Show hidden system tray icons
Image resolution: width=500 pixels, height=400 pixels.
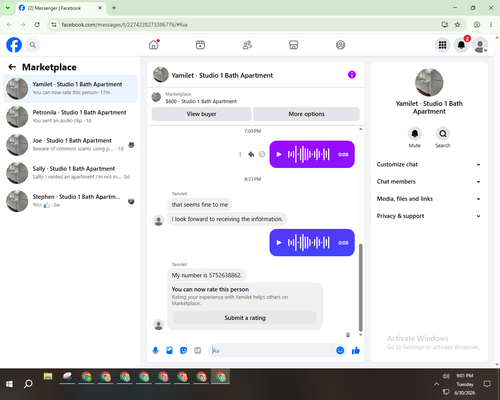coord(436,384)
